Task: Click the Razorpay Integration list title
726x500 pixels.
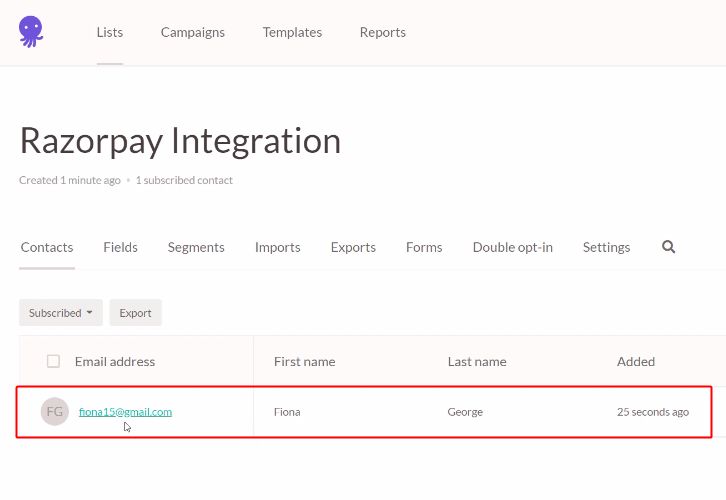Action: pyautogui.click(x=181, y=141)
